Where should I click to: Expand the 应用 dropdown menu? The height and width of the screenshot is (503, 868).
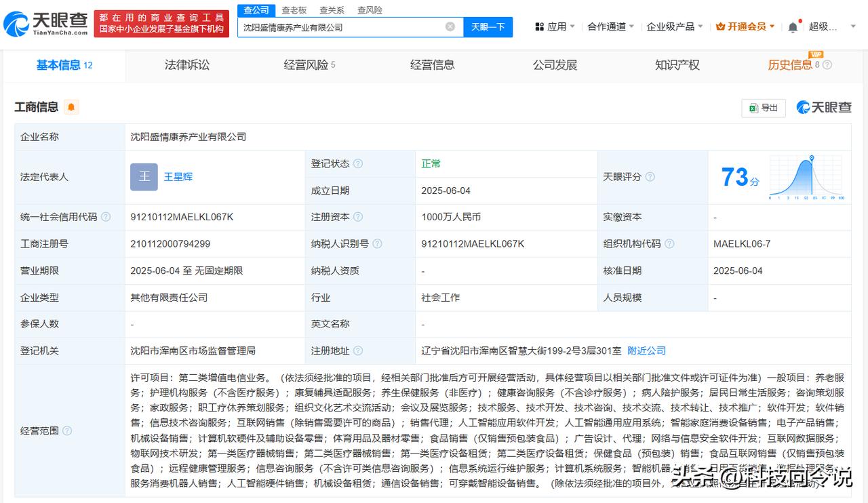coord(572,26)
